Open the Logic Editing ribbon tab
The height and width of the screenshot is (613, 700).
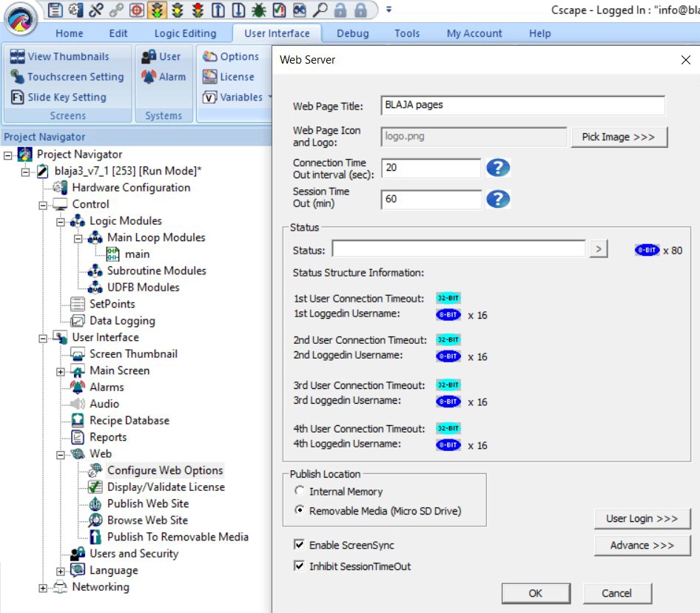point(185,33)
